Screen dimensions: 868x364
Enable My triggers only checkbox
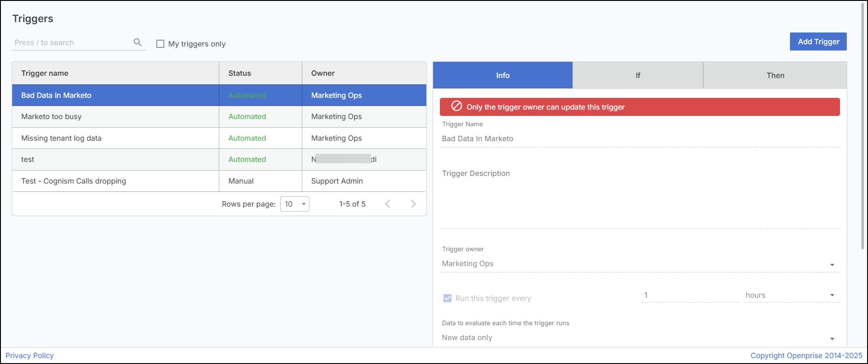(160, 44)
